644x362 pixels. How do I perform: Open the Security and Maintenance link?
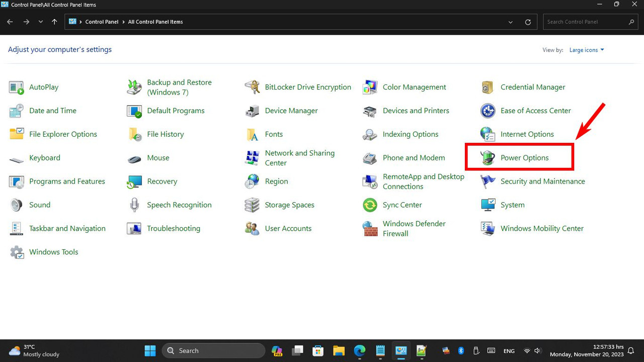[x=542, y=182]
